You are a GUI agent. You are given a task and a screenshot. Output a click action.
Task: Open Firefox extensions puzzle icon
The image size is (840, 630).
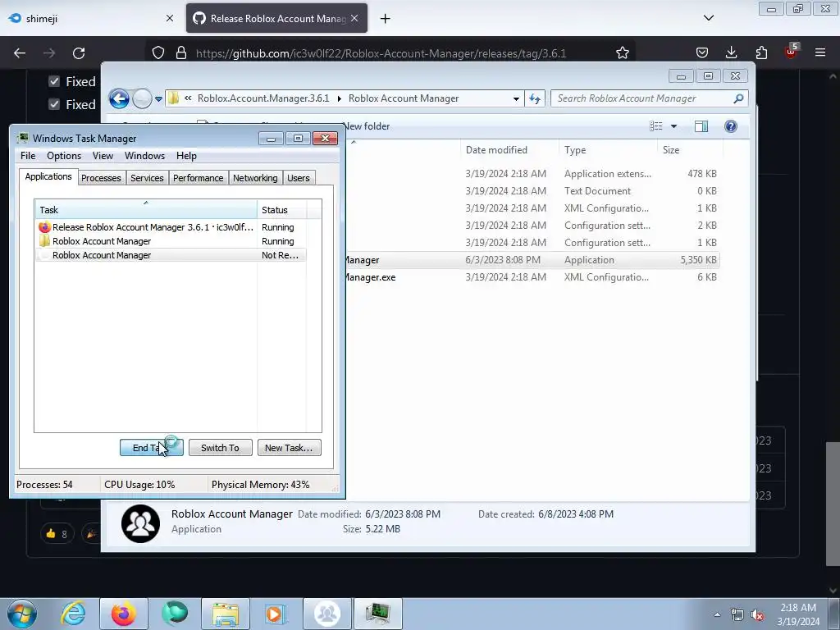click(761, 52)
